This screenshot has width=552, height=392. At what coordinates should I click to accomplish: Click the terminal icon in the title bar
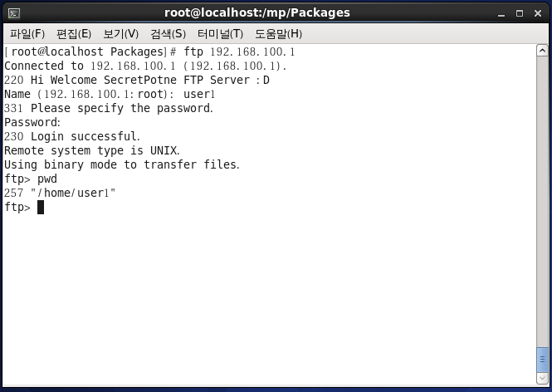tap(14, 13)
